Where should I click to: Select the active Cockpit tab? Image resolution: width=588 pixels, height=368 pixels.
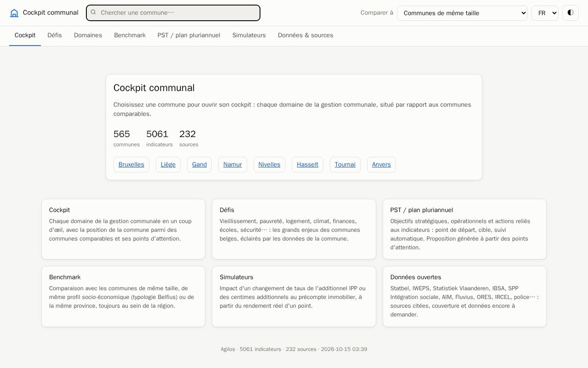tap(25, 35)
